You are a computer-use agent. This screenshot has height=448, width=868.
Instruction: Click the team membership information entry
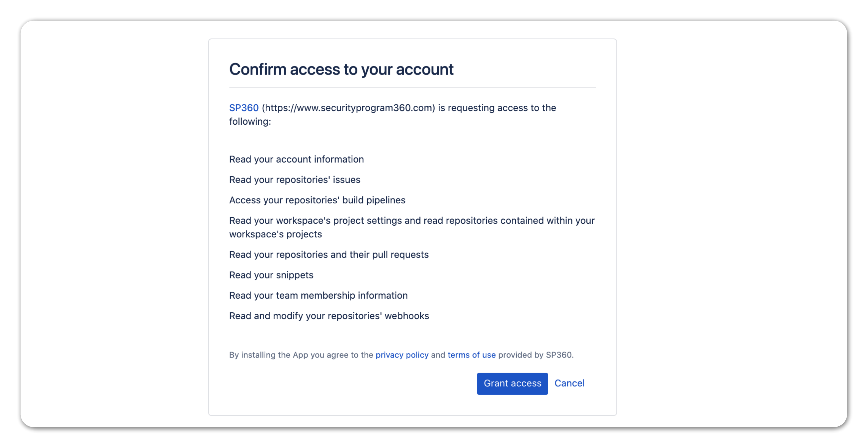tap(318, 296)
